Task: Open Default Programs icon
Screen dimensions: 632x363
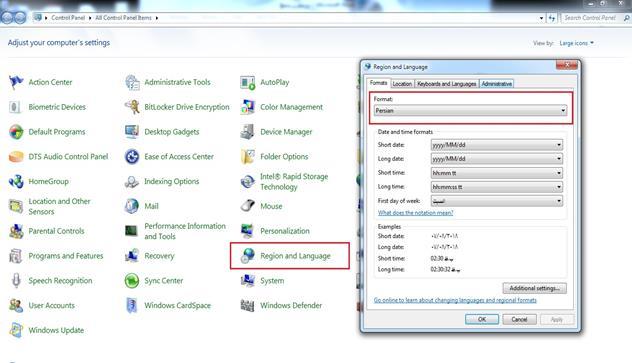Action: pyautogui.click(x=16, y=132)
